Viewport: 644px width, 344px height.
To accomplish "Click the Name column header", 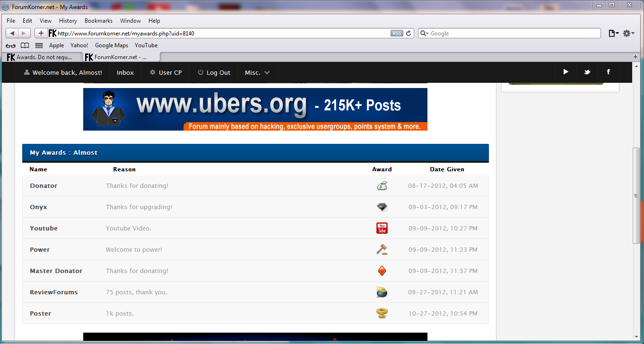I will [x=38, y=169].
